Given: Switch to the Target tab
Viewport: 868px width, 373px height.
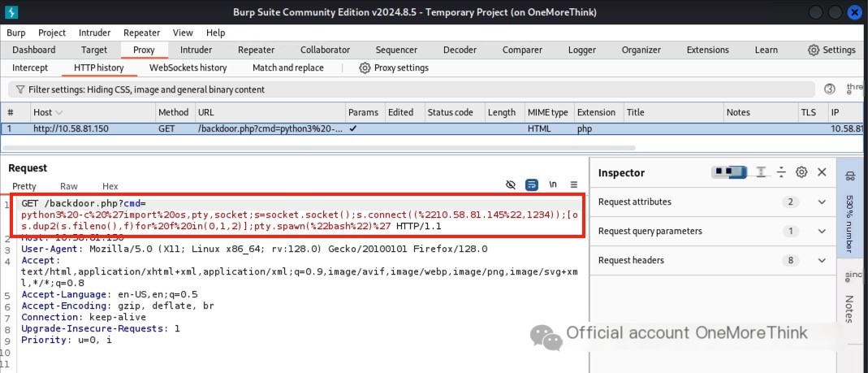Looking at the screenshot, I should (x=94, y=50).
